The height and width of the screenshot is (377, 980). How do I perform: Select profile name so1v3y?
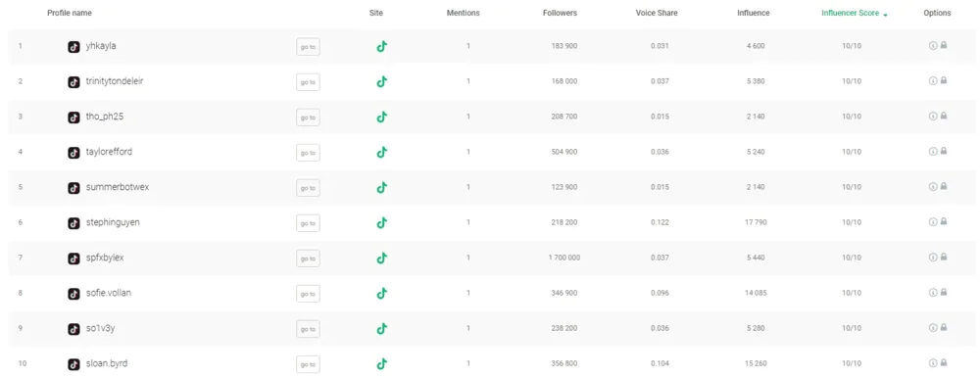coord(101,328)
